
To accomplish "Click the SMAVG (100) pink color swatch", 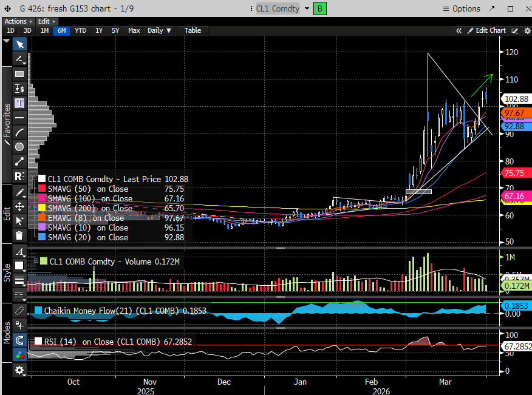I will click(x=42, y=198).
